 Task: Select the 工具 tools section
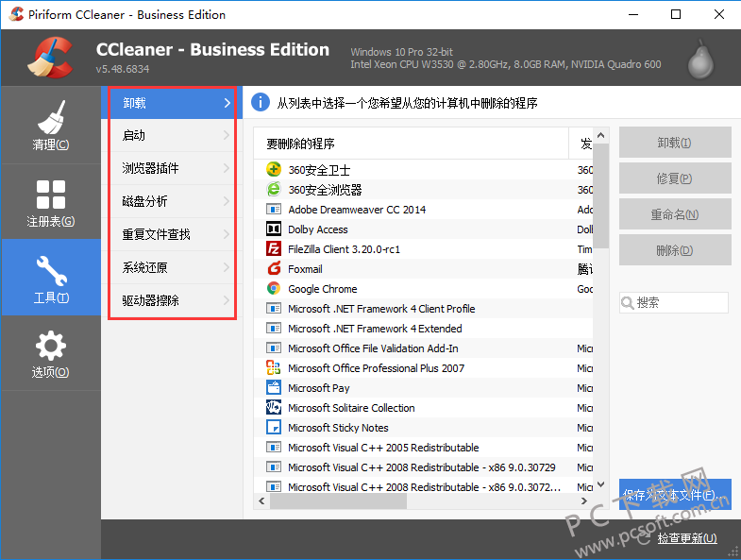coord(51,278)
